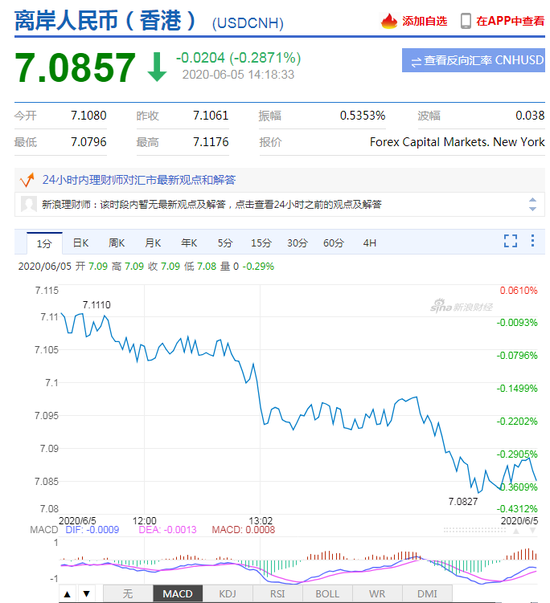
Task: Click the (USDCNH) symbol text
Action: 248,23
